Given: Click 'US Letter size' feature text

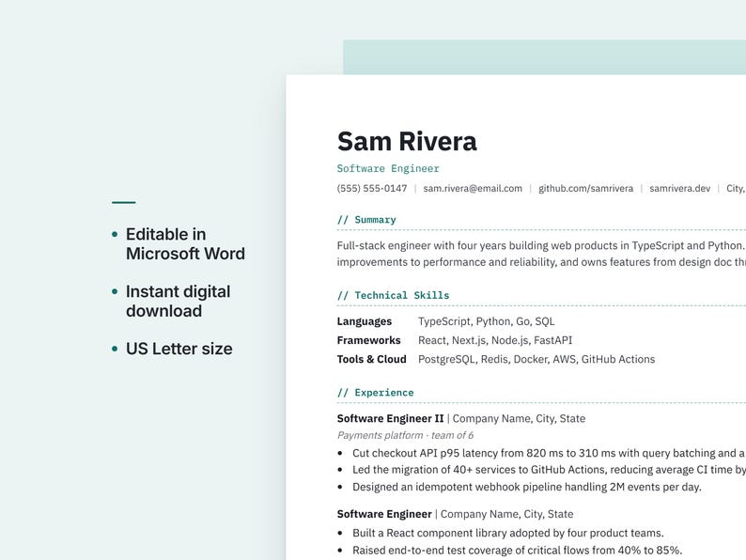Looking at the screenshot, I should pos(179,349).
